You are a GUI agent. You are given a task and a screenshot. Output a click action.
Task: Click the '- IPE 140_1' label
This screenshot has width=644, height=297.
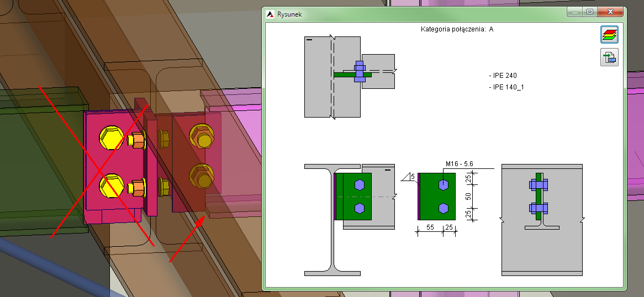pos(506,87)
